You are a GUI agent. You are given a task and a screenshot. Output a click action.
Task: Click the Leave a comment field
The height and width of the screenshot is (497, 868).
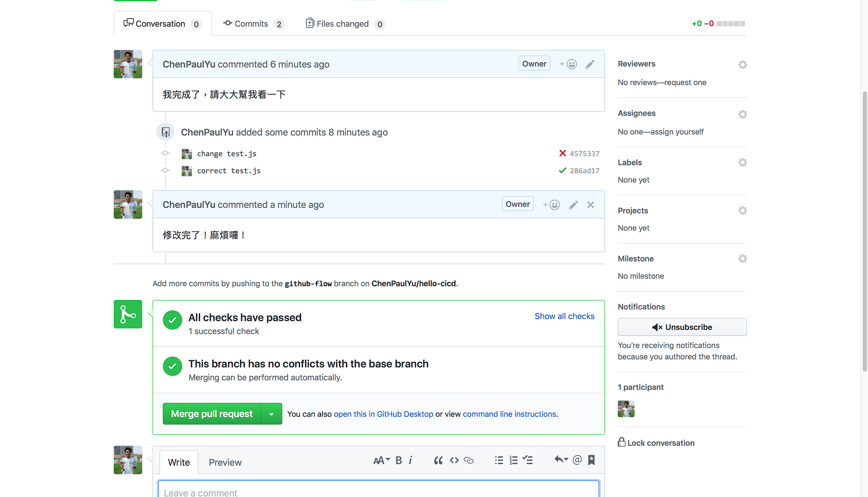click(378, 491)
